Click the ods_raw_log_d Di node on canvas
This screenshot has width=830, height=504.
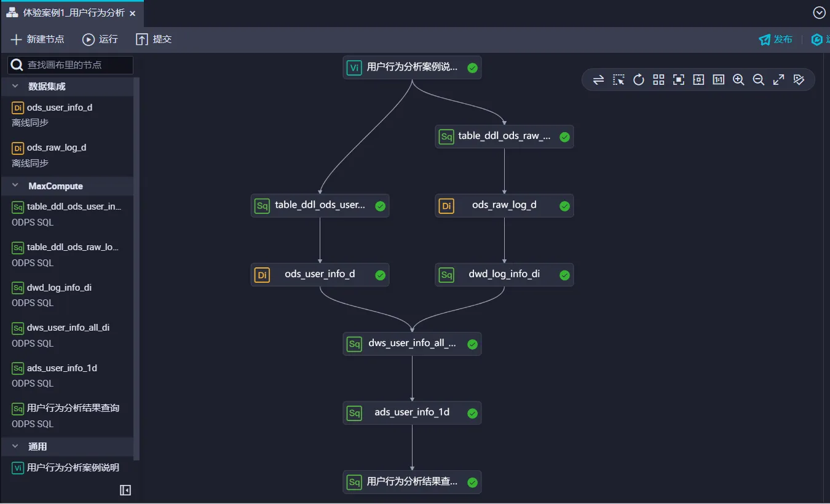(504, 206)
